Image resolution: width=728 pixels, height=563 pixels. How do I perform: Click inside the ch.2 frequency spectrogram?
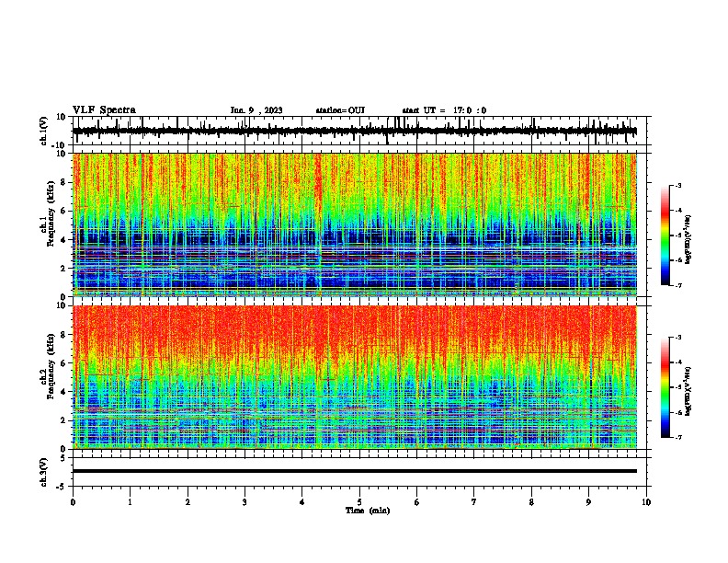click(x=355, y=377)
